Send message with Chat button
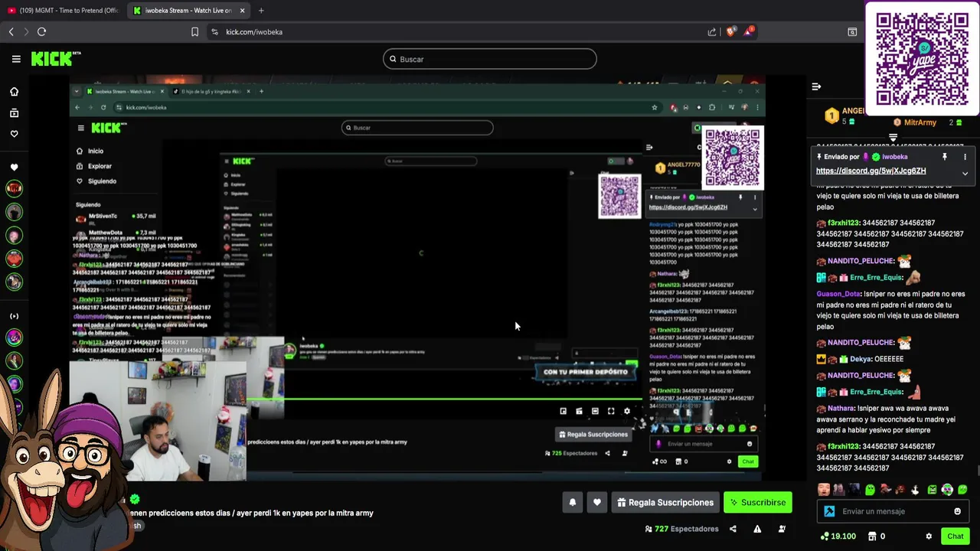Screen dimensions: 980x551 point(955,536)
